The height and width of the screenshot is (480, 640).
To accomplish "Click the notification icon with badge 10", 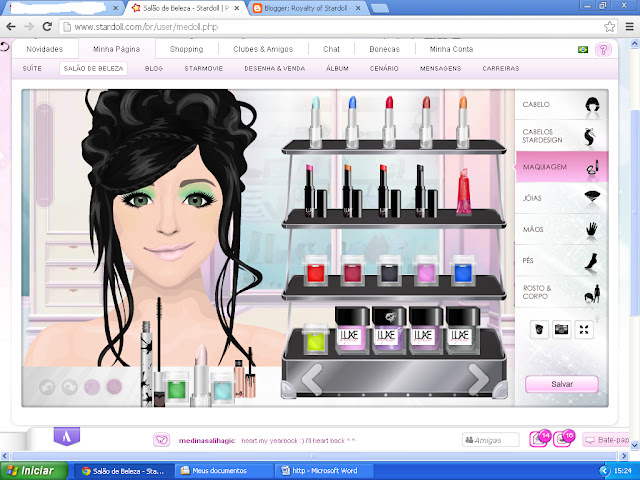I will pos(564,439).
